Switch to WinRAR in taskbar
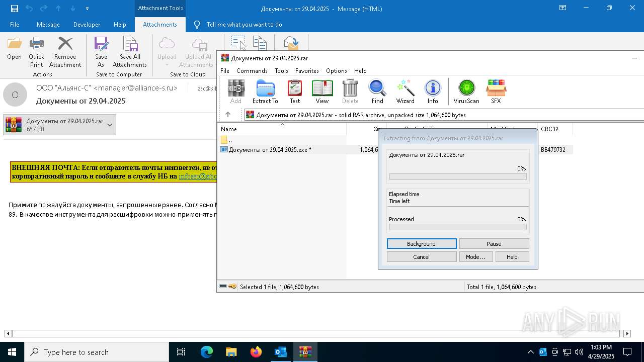The height and width of the screenshot is (362, 644). coord(305,352)
